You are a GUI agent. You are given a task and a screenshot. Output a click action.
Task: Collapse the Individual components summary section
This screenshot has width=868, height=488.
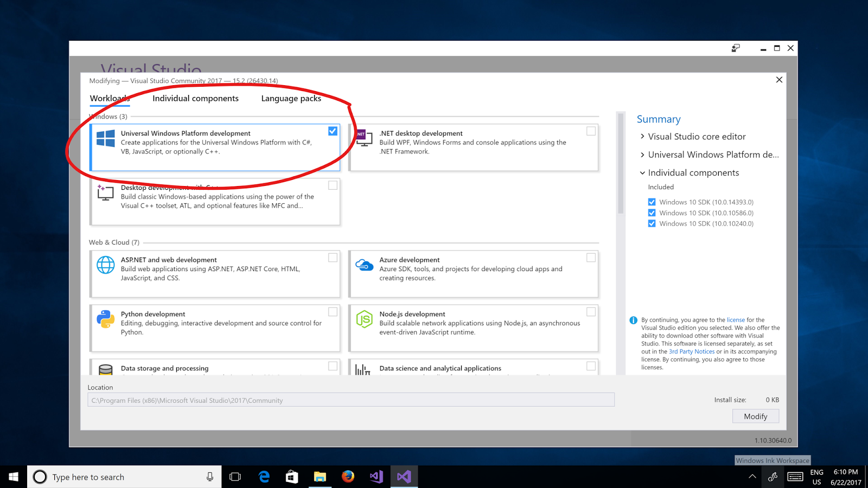pyautogui.click(x=642, y=172)
